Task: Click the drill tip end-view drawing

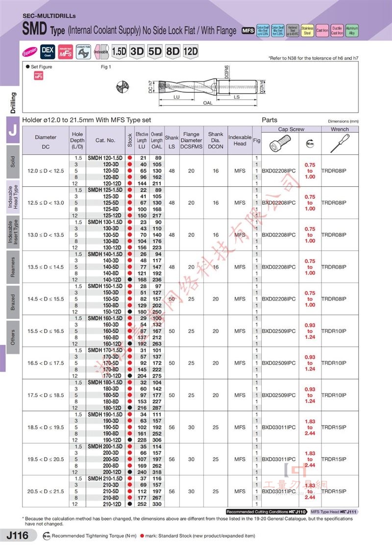Action: [123, 87]
